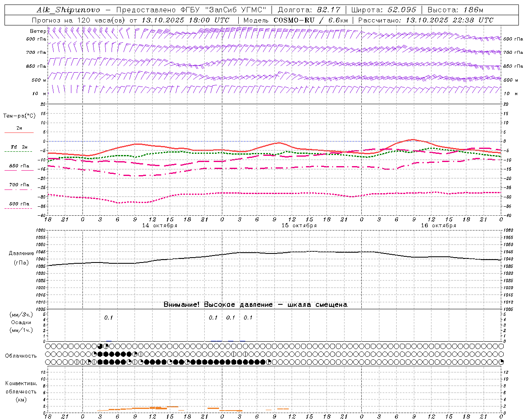
Task: Click the Конвективн. convective cloud label
Action: [21, 383]
